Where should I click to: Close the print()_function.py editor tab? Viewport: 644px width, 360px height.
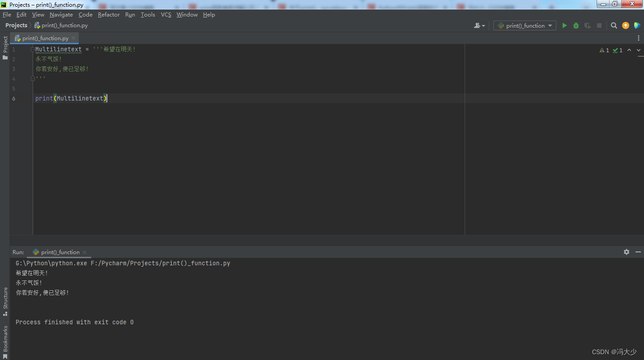[x=74, y=38]
